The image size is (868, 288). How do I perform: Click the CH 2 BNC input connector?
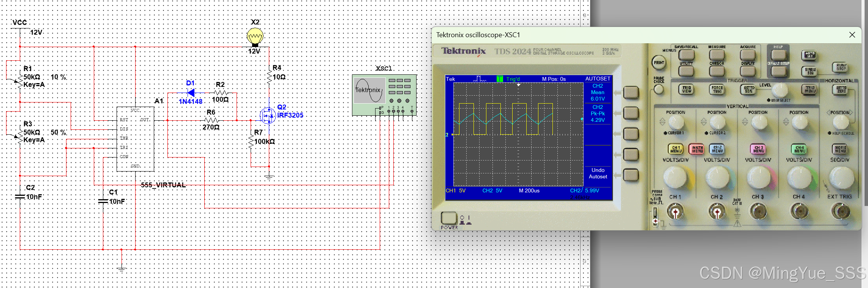click(717, 212)
